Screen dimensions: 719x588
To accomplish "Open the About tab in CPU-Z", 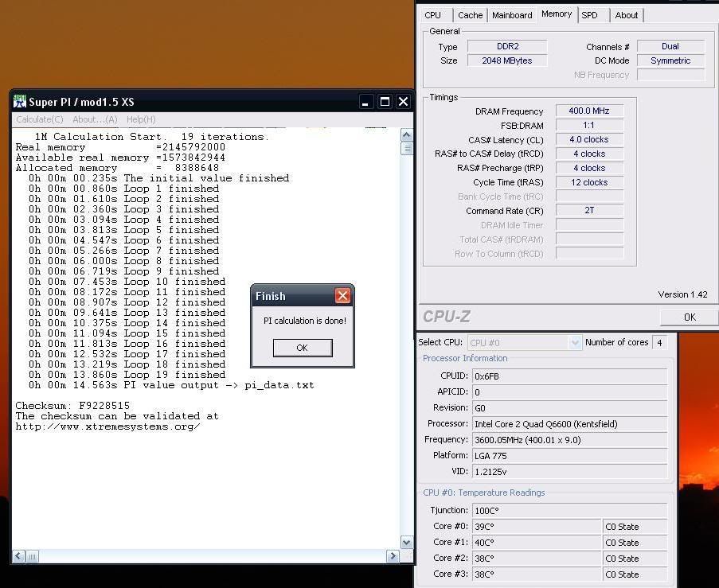I will [x=627, y=15].
